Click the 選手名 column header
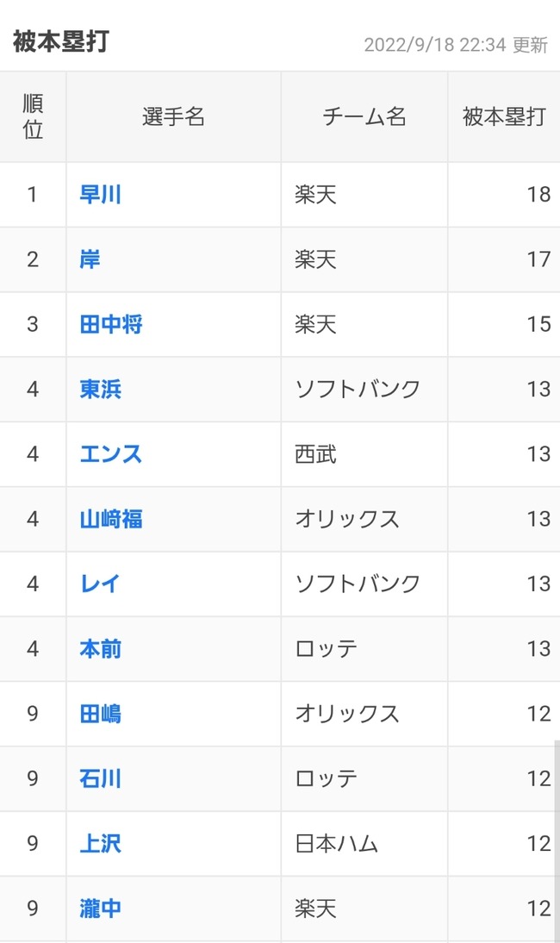This screenshot has height=943, width=560. 173,117
